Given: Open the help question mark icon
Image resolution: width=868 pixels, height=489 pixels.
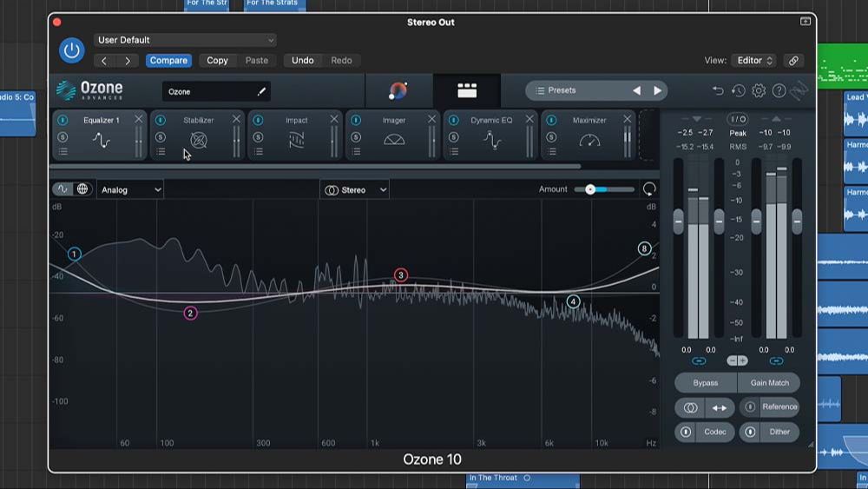Looking at the screenshot, I should [779, 90].
